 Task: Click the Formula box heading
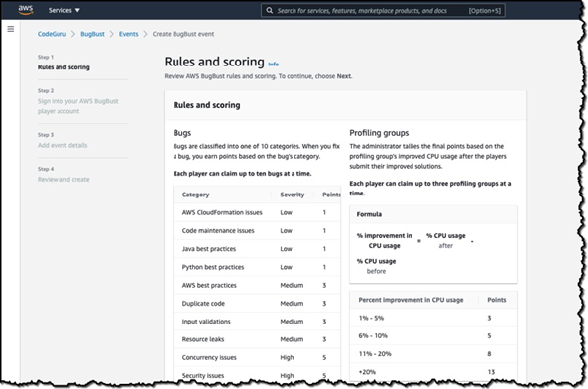tap(369, 214)
